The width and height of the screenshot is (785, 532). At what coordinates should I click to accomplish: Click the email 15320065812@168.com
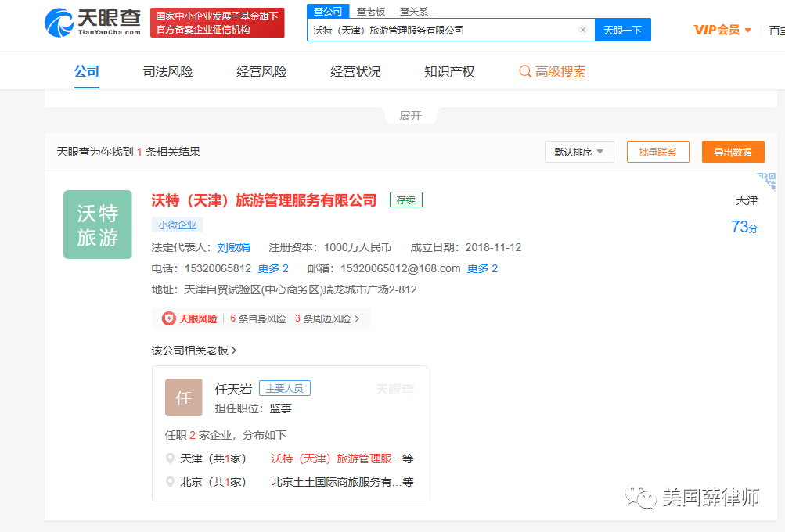[401, 268]
